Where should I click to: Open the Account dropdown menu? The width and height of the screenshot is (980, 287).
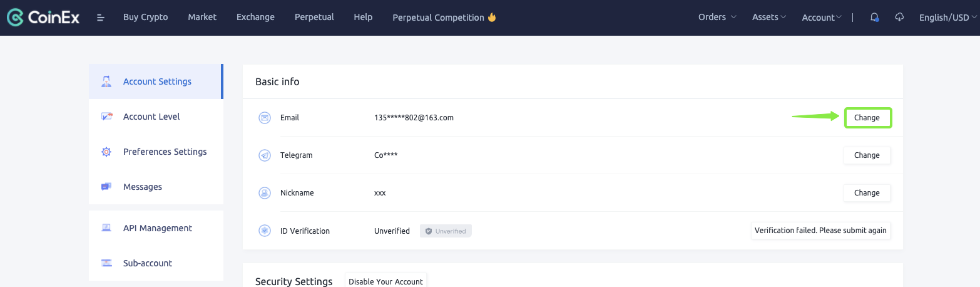[822, 18]
